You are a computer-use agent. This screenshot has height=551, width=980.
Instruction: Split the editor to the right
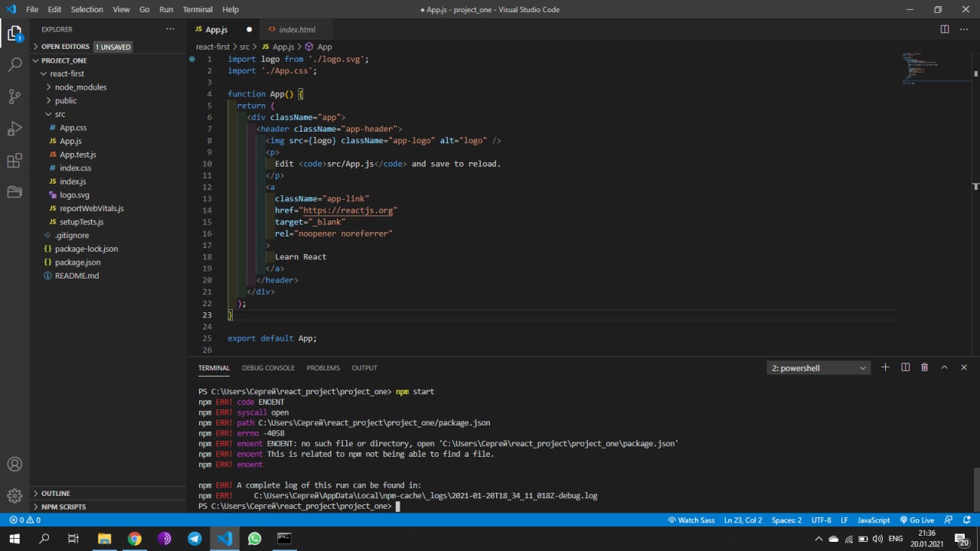(945, 29)
